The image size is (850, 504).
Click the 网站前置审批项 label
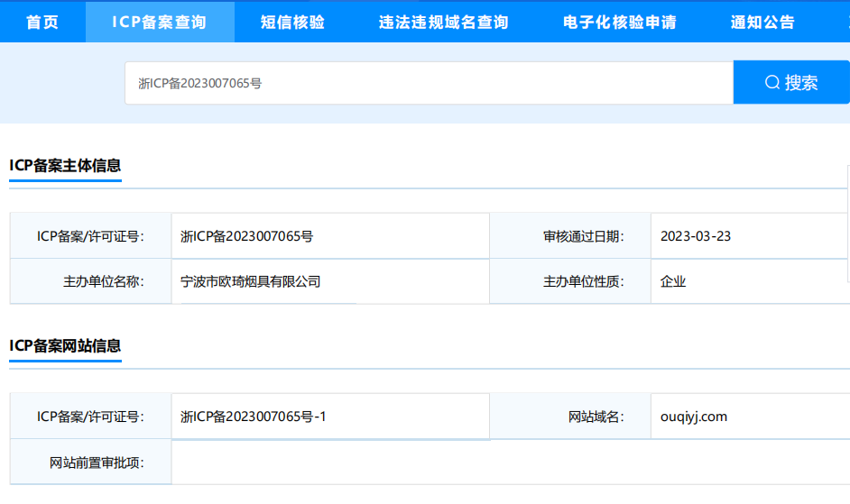pyautogui.click(x=97, y=463)
